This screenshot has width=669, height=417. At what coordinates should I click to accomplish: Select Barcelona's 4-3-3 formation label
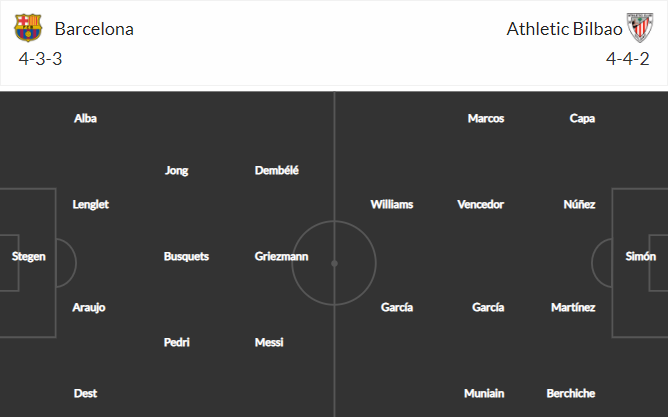point(41,59)
